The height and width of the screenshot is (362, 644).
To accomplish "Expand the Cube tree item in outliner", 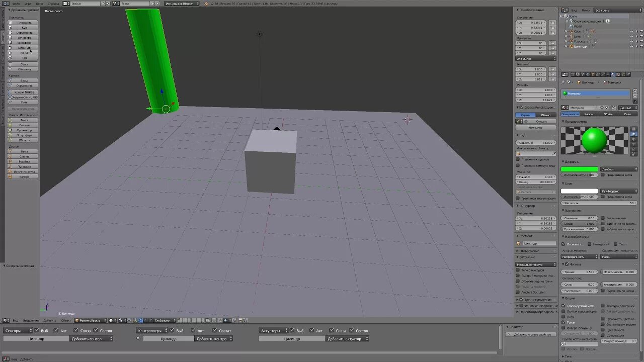I will tap(567, 31).
